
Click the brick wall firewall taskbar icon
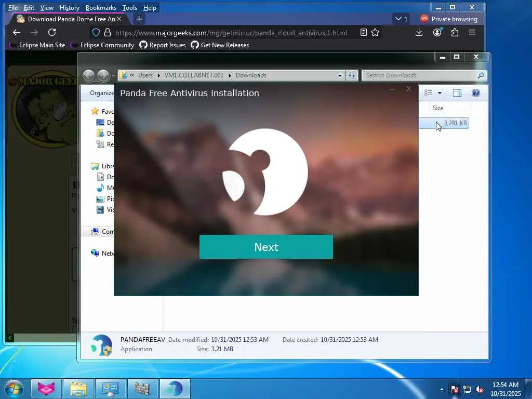pyautogui.click(x=142, y=389)
